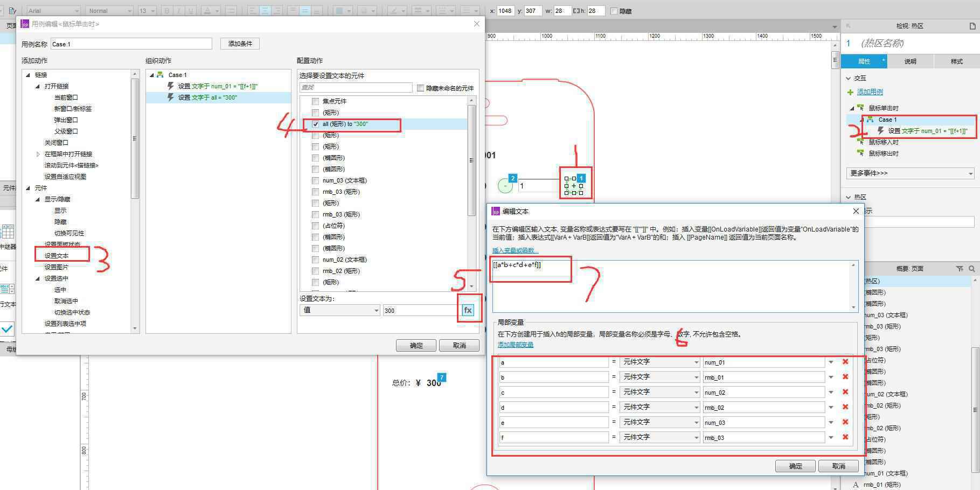Remove local variable b using the red X

click(845, 377)
